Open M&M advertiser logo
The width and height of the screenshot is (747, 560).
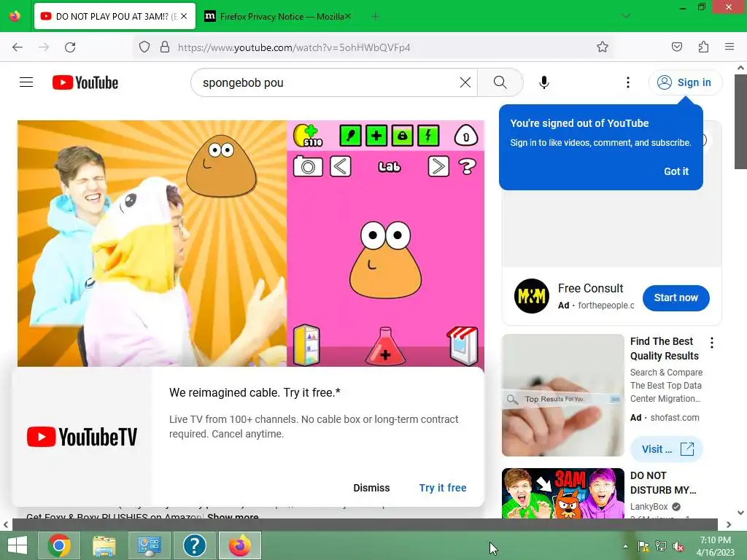point(531,296)
